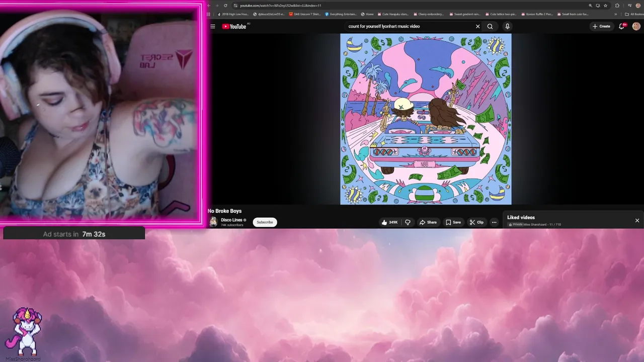Open the 'Home' bookmark
Viewport: 644px width, 362px height.
[367, 14]
